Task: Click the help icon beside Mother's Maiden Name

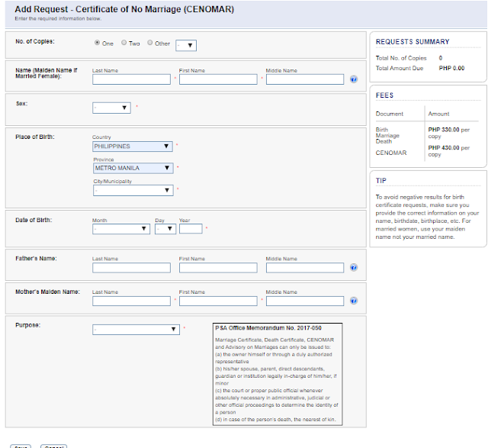Action: [x=354, y=301]
